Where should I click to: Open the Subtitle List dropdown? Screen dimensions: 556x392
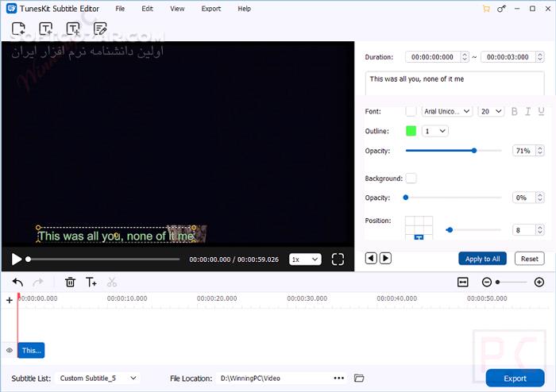click(x=98, y=379)
